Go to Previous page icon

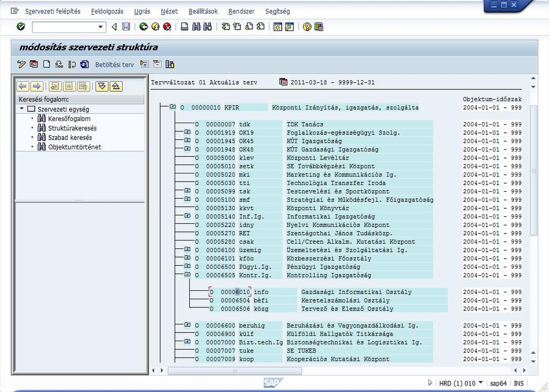click(x=238, y=27)
